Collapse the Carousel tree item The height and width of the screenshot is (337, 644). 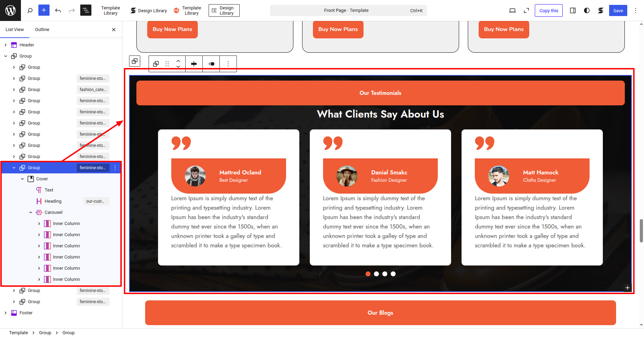coord(31,212)
